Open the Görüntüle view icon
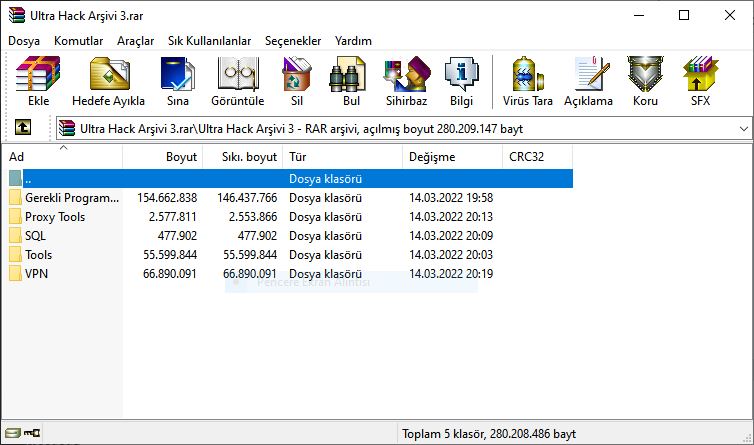 pos(238,74)
